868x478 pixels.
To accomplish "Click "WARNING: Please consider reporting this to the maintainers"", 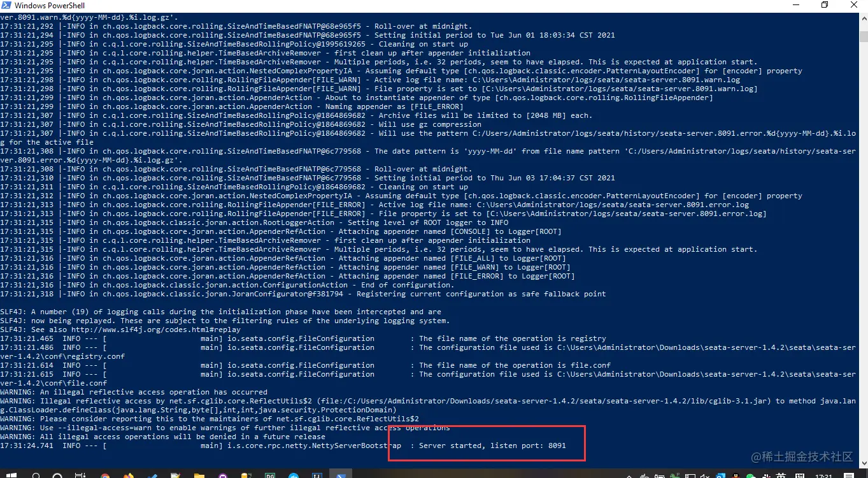I will click(210, 419).
